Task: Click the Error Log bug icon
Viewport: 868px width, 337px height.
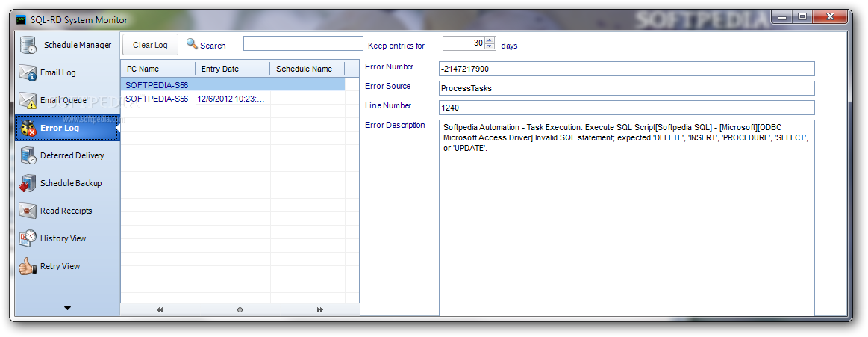Action: 28,128
